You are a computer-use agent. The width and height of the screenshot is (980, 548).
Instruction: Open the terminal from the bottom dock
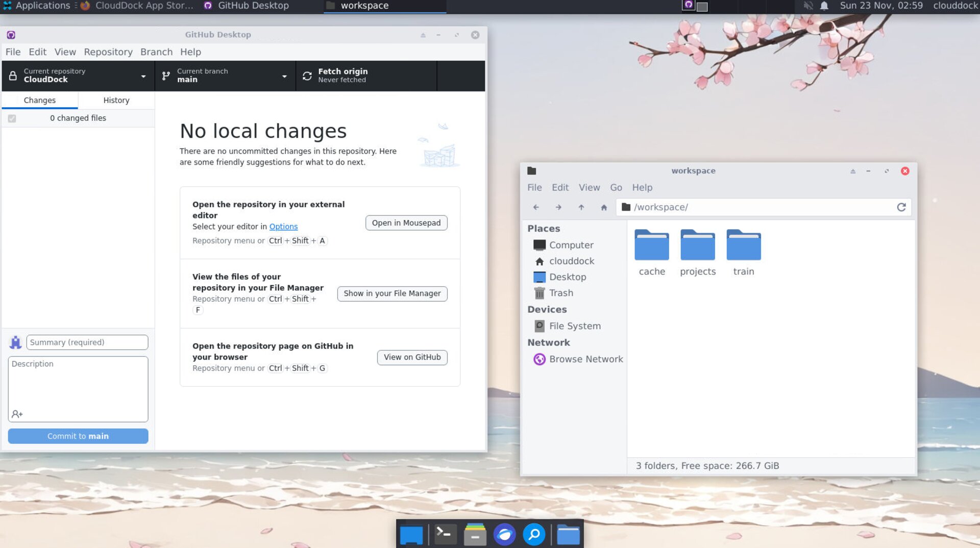point(445,534)
